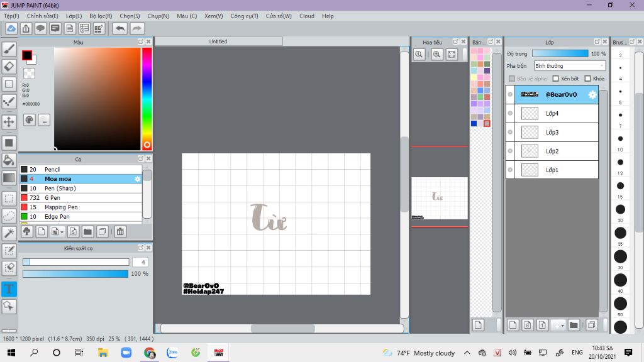Click the new layer icon in Layer panel
644x362 pixels.
click(513, 325)
